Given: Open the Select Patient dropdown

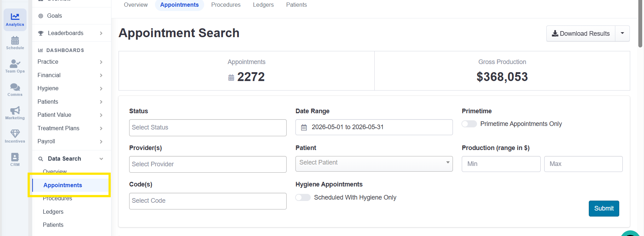Looking at the screenshot, I should 374,164.
